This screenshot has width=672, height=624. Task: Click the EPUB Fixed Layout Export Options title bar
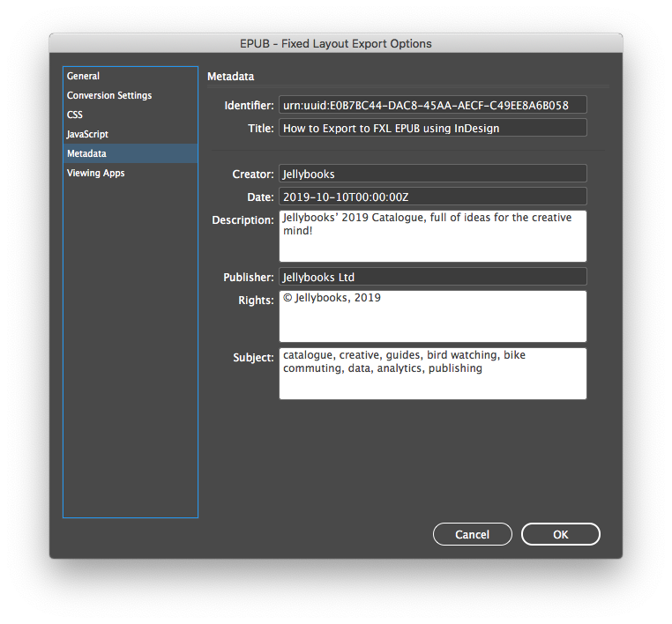pos(336,43)
